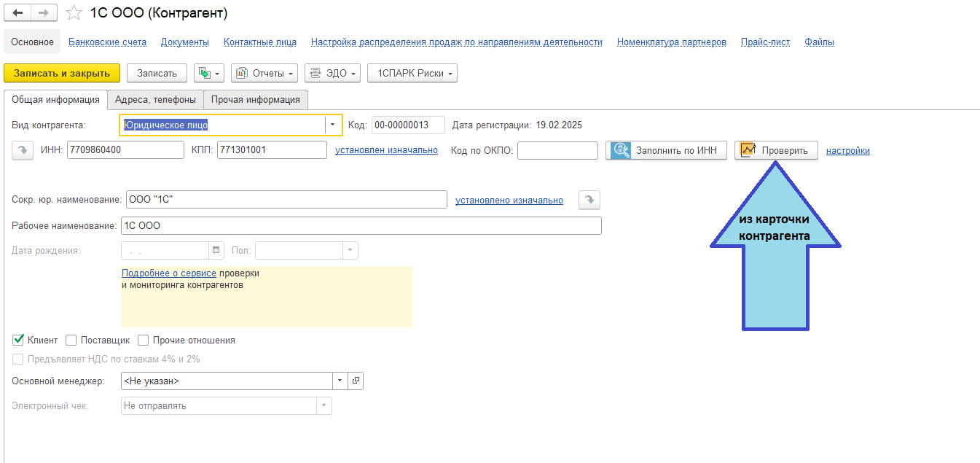Image resolution: width=980 pixels, height=463 pixels.
Task: Click into Сокр. юр. наименование field
Action: (286, 200)
